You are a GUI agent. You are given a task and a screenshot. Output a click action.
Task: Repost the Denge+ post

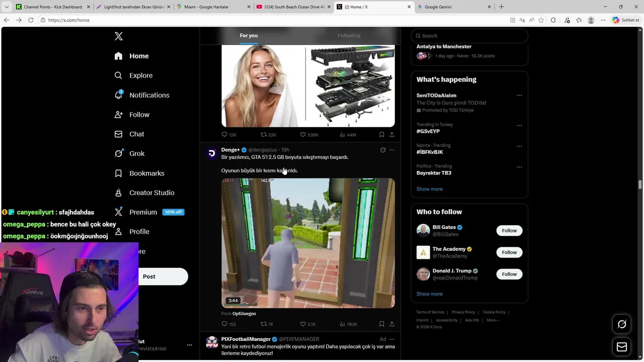263,324
